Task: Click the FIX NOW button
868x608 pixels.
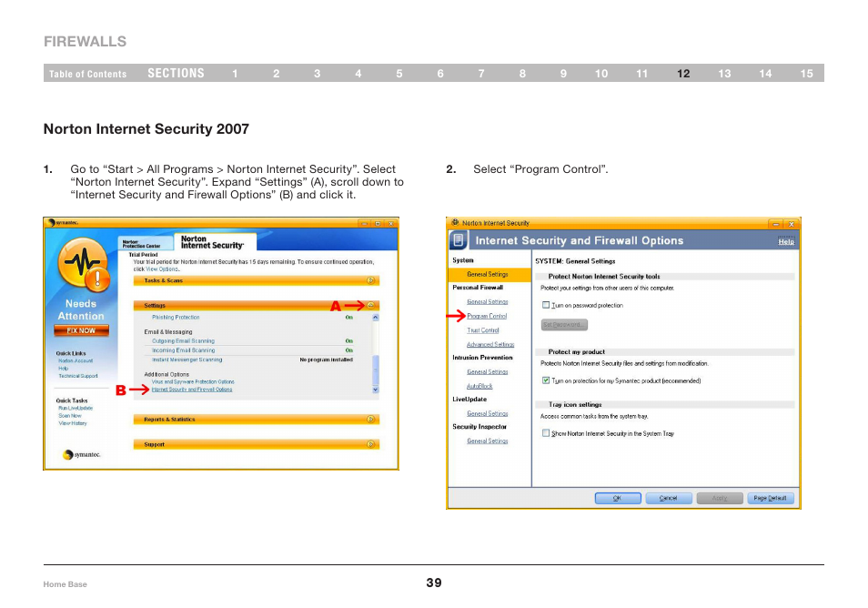Action: pos(81,330)
